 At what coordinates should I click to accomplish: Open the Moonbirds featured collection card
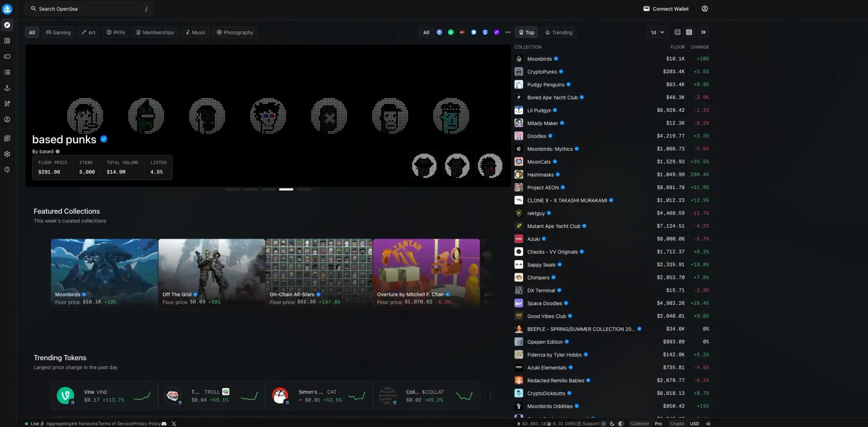pos(104,274)
